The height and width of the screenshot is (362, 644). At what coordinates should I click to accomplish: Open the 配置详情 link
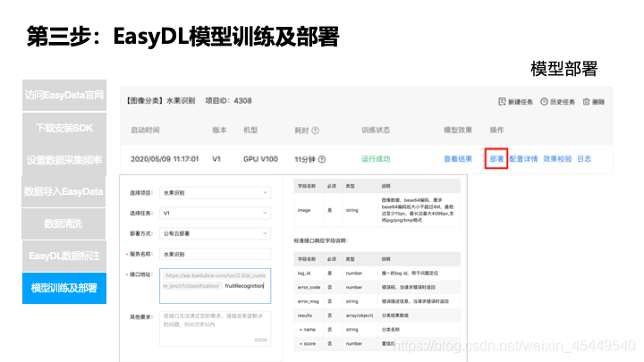pos(523,159)
